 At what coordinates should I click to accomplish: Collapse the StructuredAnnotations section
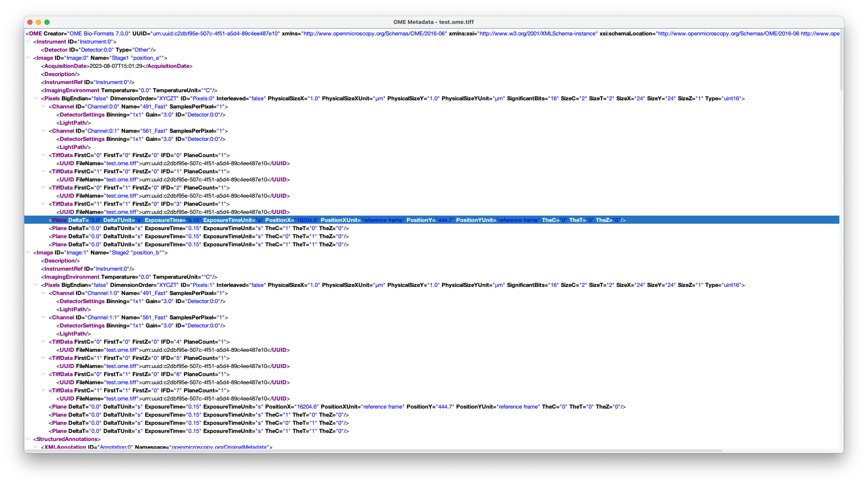28,439
